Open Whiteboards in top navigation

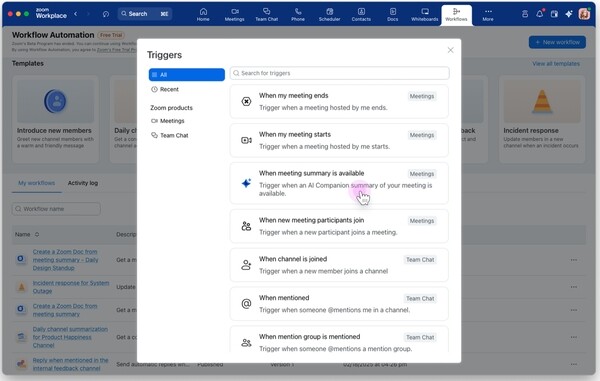[425, 15]
